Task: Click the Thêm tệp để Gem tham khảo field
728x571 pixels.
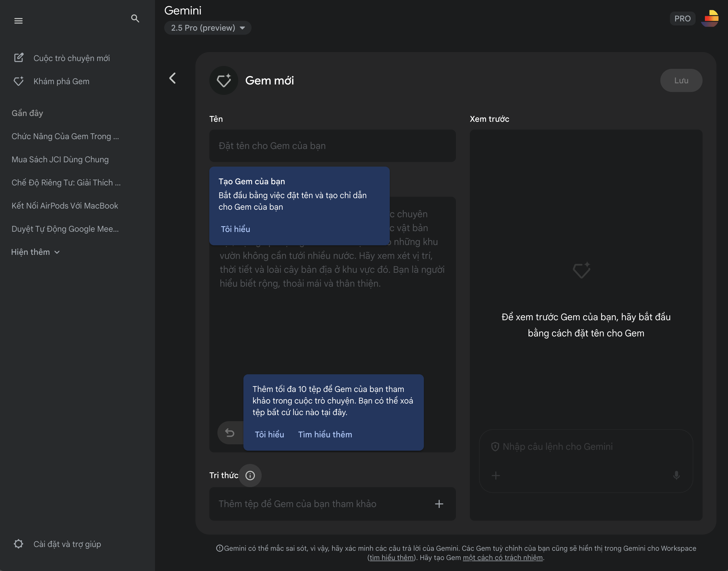Action: click(x=332, y=504)
